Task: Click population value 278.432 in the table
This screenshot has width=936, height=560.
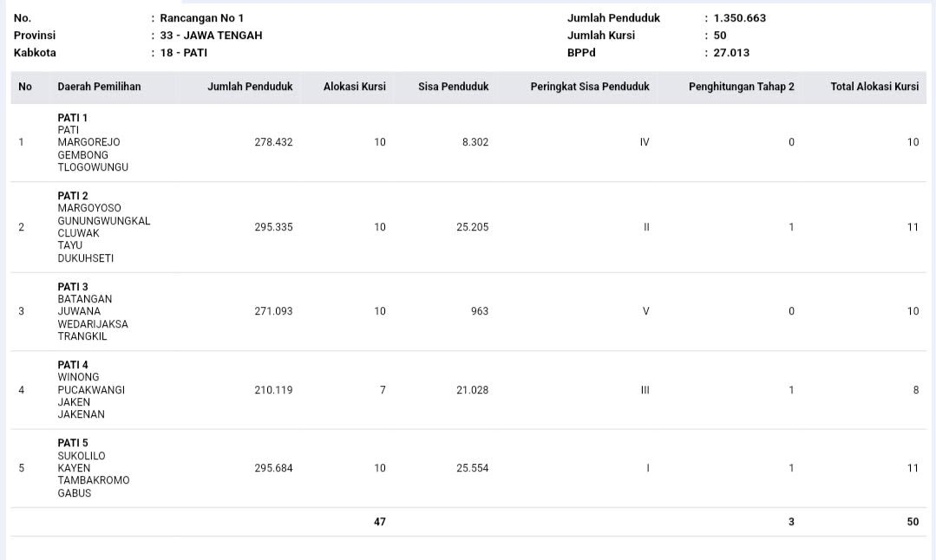Action: coord(273,142)
